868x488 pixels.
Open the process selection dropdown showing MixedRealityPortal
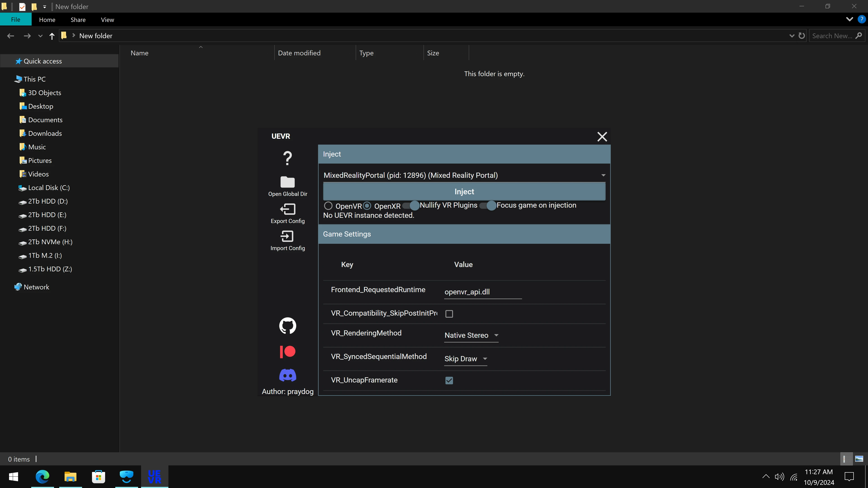pos(464,175)
